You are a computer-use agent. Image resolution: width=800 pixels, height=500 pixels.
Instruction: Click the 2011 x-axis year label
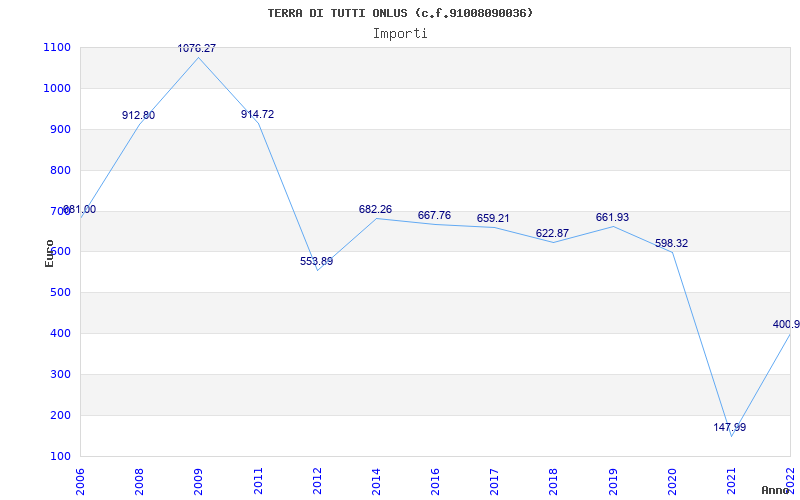click(x=258, y=481)
